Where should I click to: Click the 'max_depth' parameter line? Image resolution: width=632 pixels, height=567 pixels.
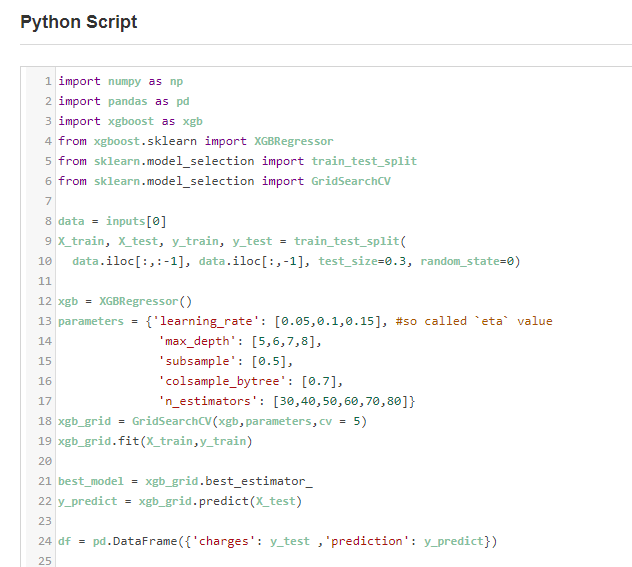pos(240,341)
